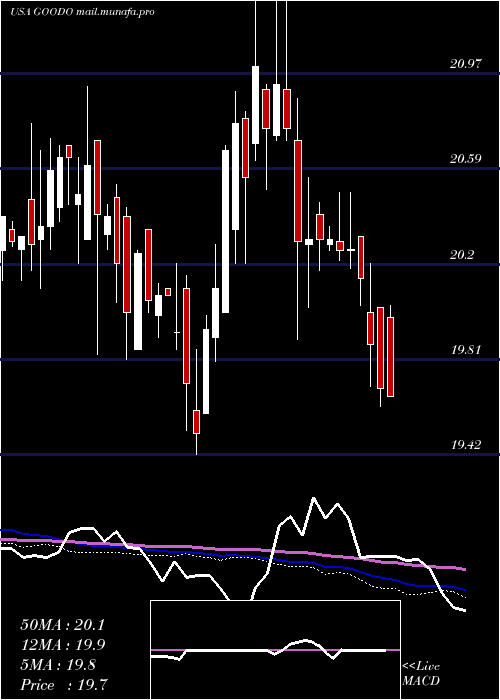
Task: Click inside the Live MACD inset chart
Action: coord(275,650)
